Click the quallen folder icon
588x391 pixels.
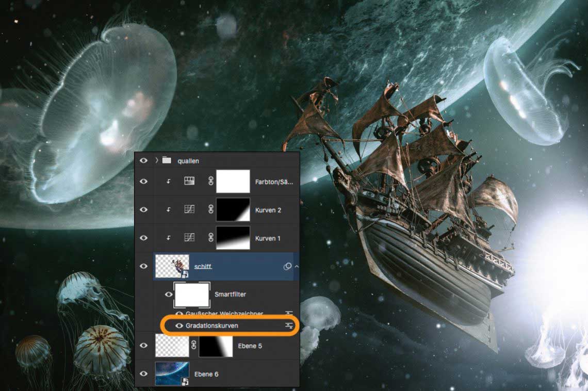coord(167,160)
